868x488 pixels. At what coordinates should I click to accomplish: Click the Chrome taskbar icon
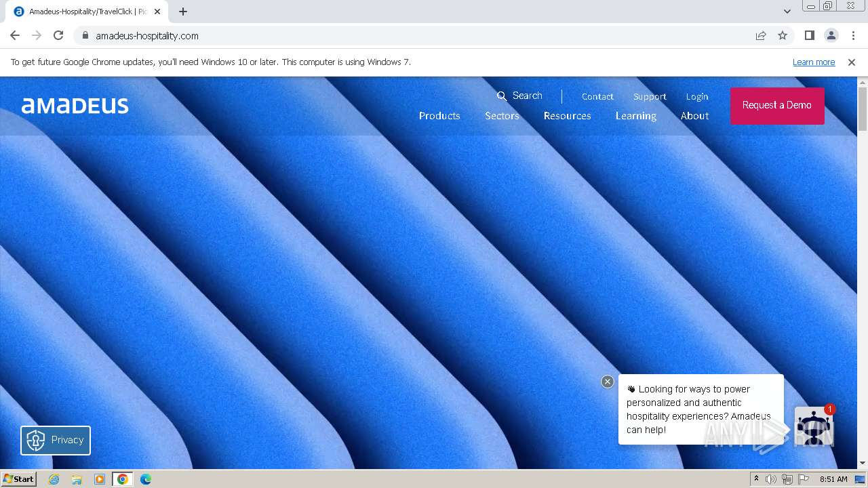point(123,479)
